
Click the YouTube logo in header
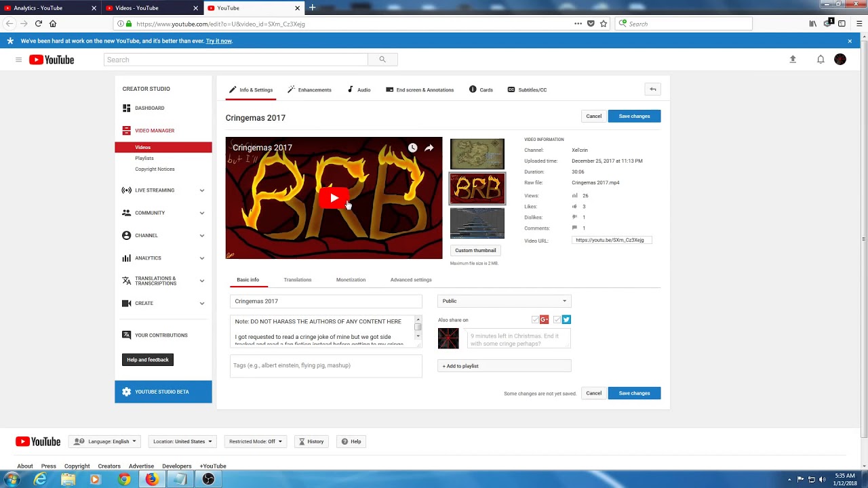[x=52, y=60]
